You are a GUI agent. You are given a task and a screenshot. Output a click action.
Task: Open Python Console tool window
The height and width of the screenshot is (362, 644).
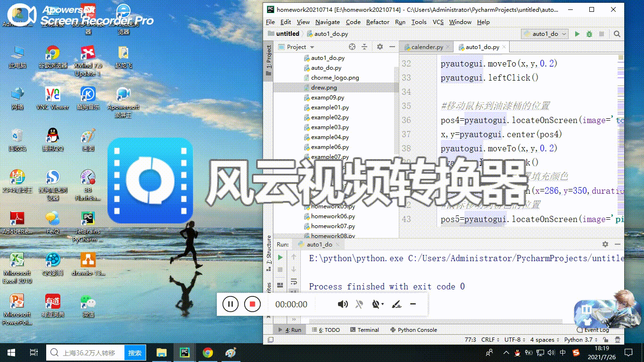click(413, 329)
